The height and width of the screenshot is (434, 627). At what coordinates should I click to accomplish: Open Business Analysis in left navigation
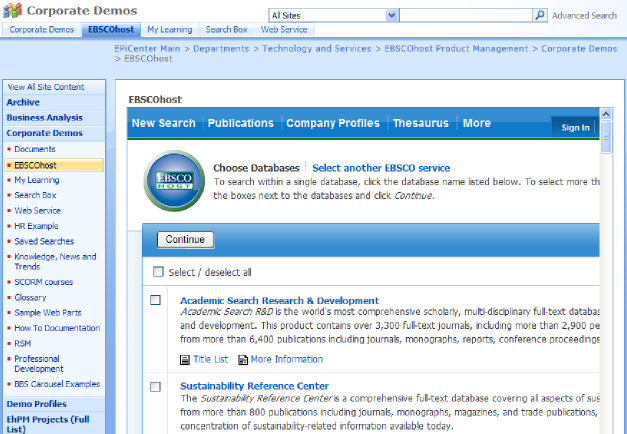click(44, 118)
